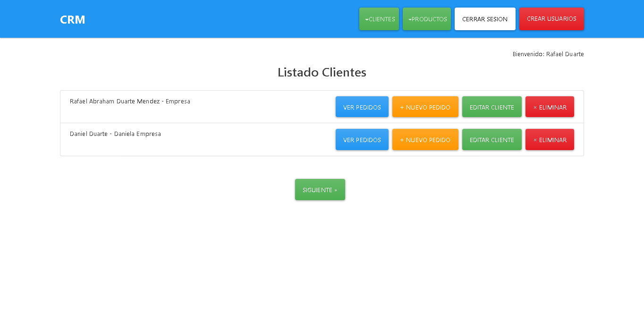This screenshot has height=329, width=644.
Task: Click the Listado Clientes heading
Action: point(322,72)
